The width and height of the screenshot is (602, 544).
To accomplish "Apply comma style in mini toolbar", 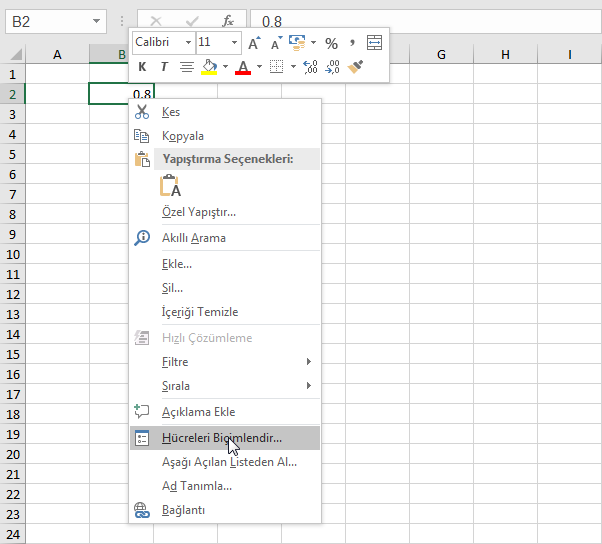I will pyautogui.click(x=352, y=43).
